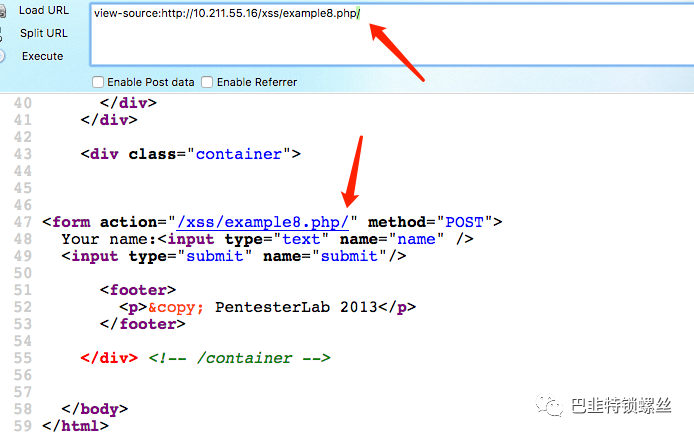Click the "POST" method value text
694x437 pixels.
click(464, 222)
